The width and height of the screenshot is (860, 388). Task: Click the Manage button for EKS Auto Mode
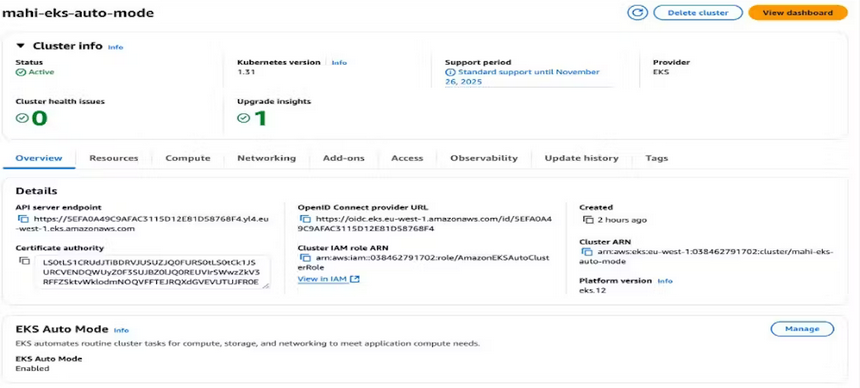click(x=802, y=329)
